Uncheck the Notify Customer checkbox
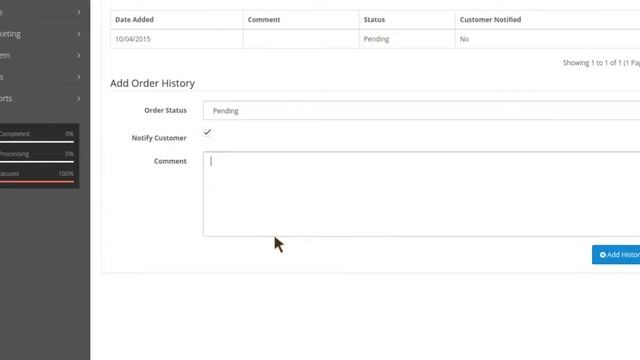640x360 pixels. click(x=207, y=132)
